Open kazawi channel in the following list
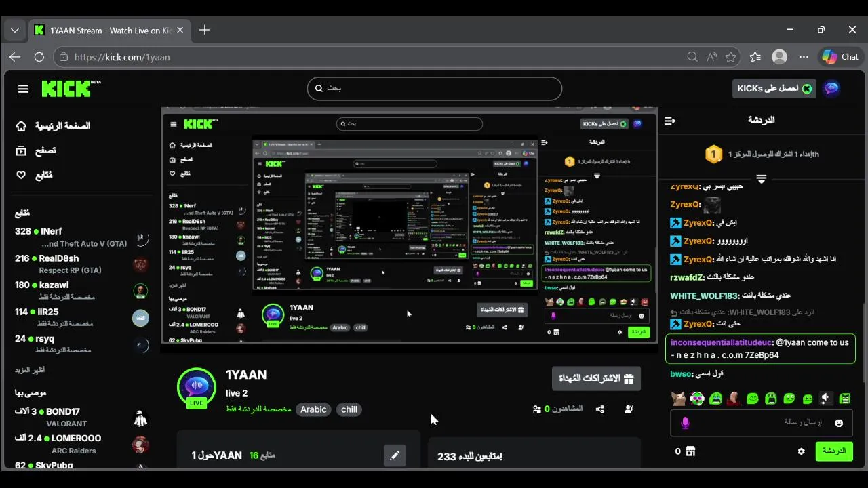Viewport: 868px width, 488px height. [81, 291]
